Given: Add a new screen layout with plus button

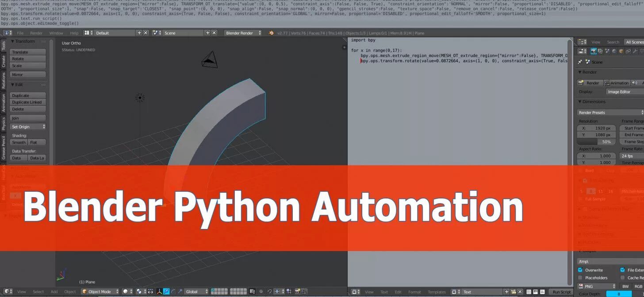Looking at the screenshot, I should 139,33.
